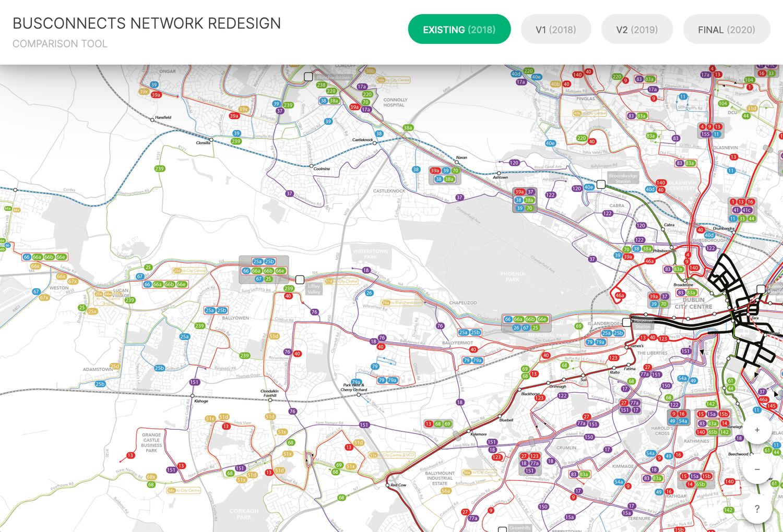Click the Liffey Valley interchange square marker
Image resolution: width=783 pixels, height=532 pixels.
click(x=300, y=280)
